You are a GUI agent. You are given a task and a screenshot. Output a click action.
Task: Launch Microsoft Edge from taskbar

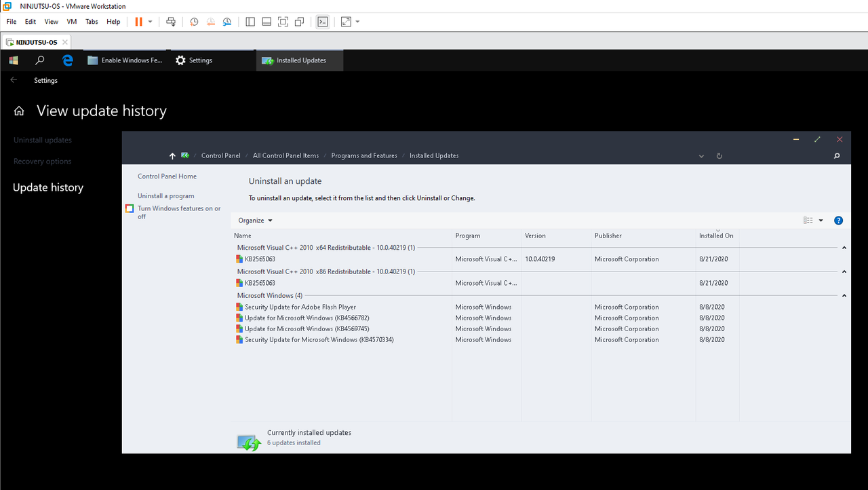(x=68, y=60)
